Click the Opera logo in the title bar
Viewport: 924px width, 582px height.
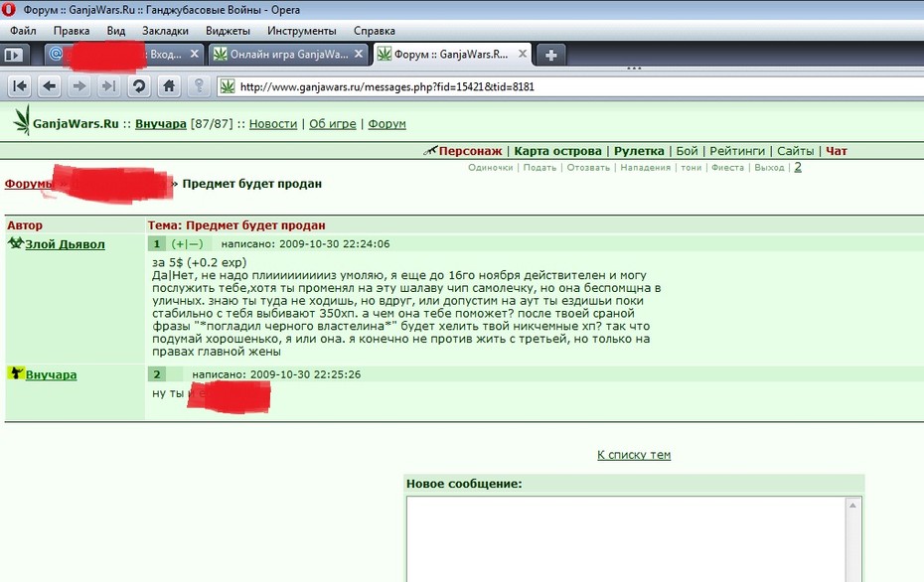click(x=8, y=9)
